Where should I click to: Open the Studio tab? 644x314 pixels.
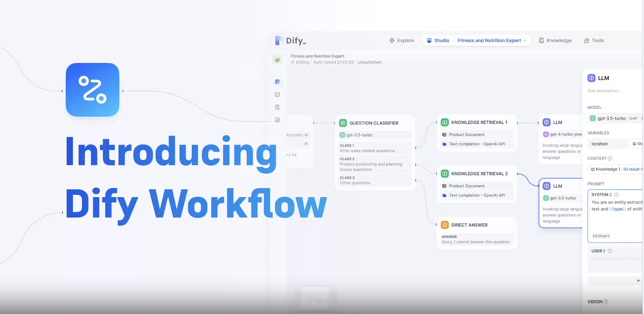[x=438, y=40]
